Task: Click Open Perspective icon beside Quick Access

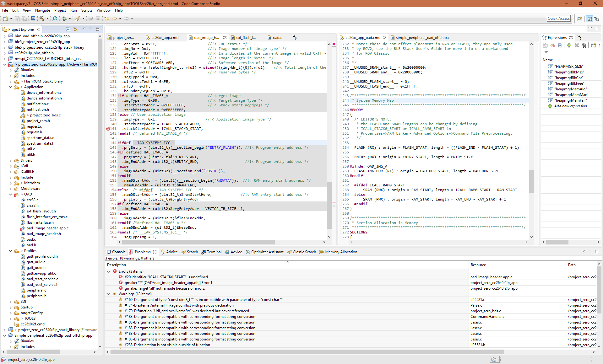Action: [580, 19]
